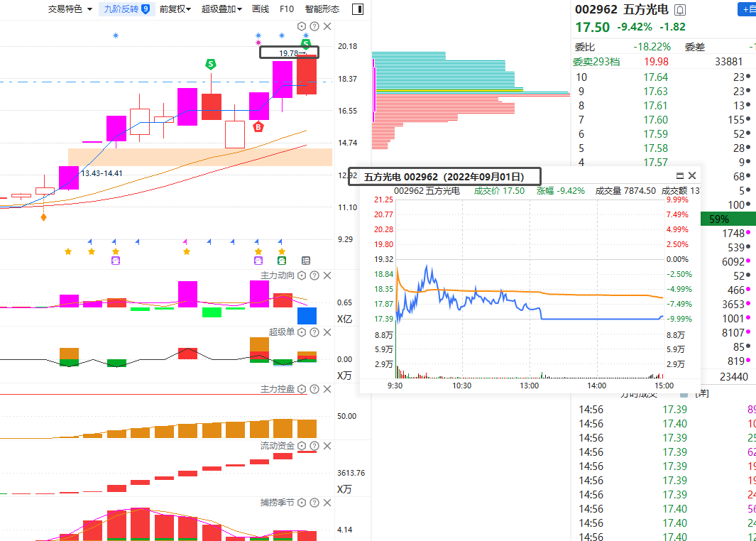Open the 前复权 adjustment dropdown
The width and height of the screenshot is (756, 541).
175,9
